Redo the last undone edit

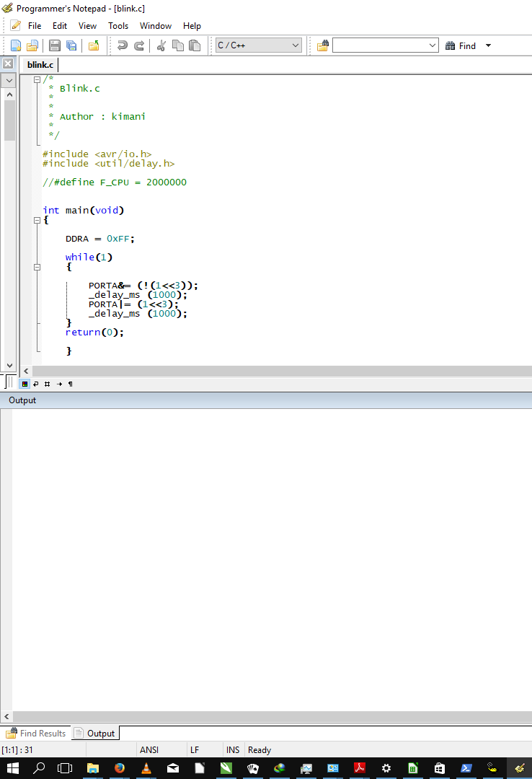pyautogui.click(x=139, y=45)
